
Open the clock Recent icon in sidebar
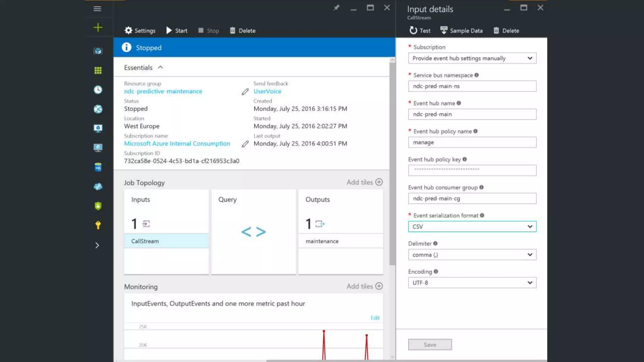98,90
